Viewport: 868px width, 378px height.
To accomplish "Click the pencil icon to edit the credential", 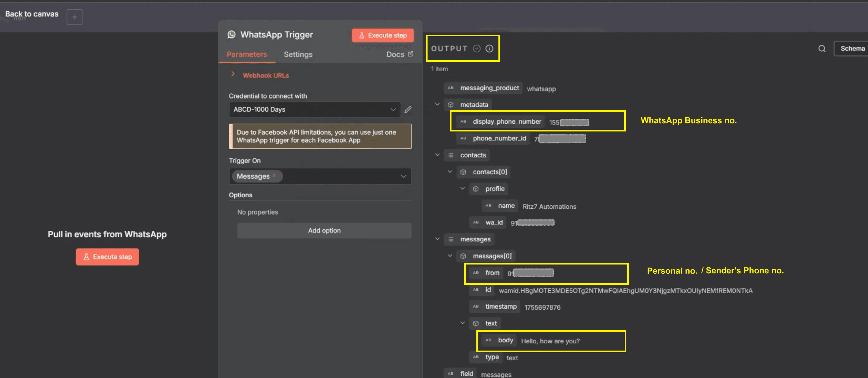I will (x=408, y=110).
